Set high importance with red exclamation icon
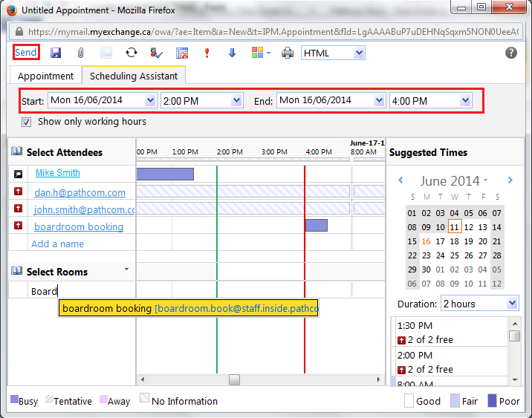The image size is (532, 418). [x=207, y=53]
